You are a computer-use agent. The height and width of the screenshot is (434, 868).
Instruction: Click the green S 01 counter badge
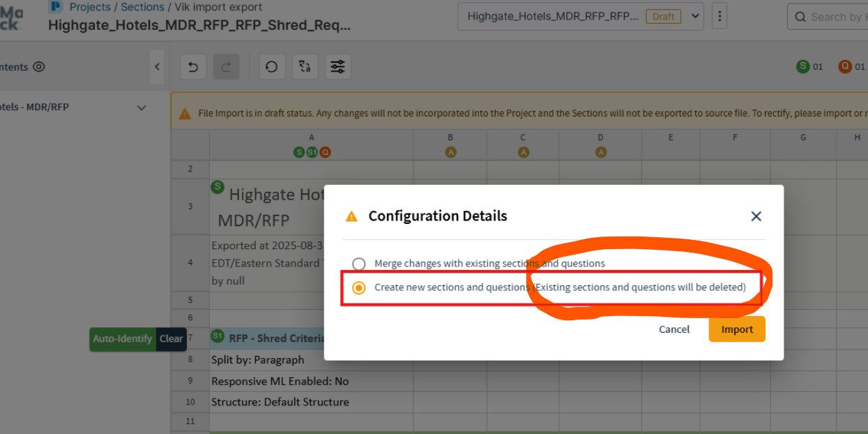point(810,67)
